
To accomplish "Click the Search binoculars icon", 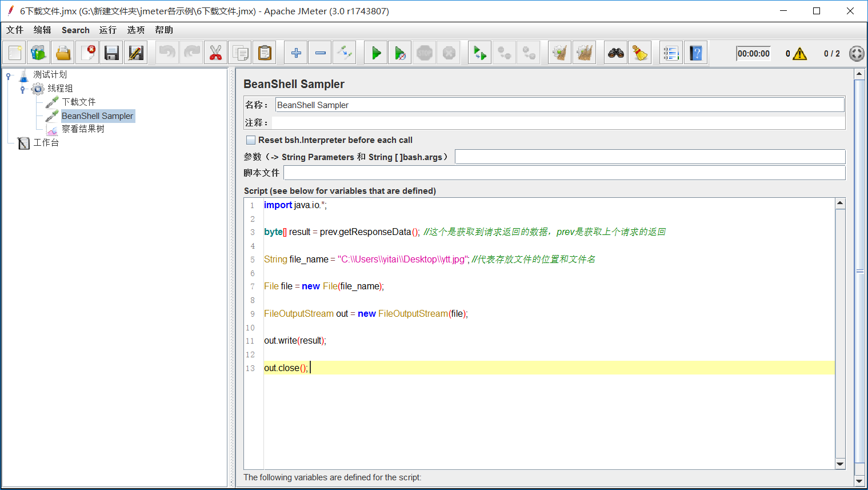I will (616, 53).
